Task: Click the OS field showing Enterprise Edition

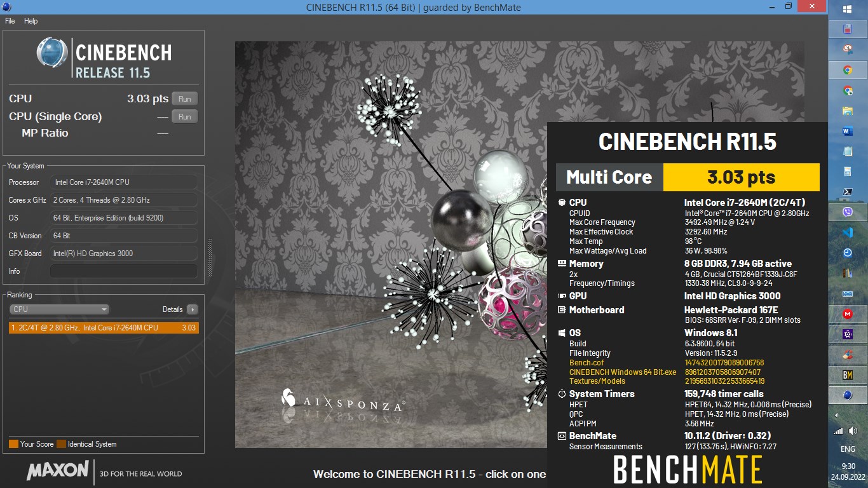Action: click(x=123, y=218)
